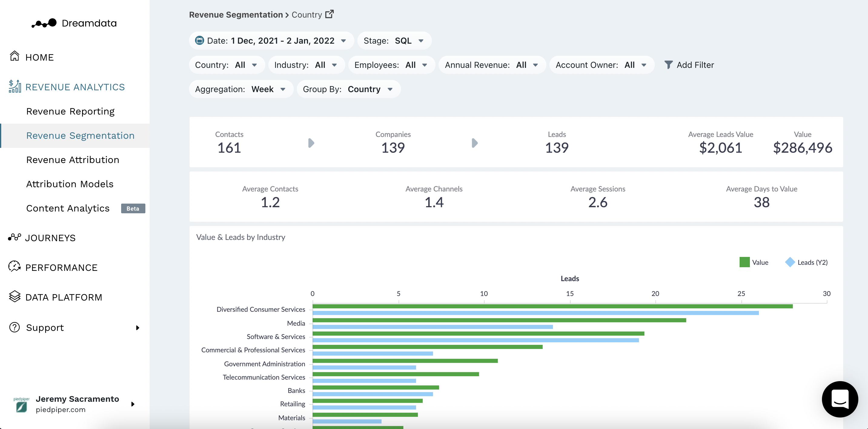The height and width of the screenshot is (429, 868).
Task: Click the external link icon beside Country
Action: click(329, 14)
